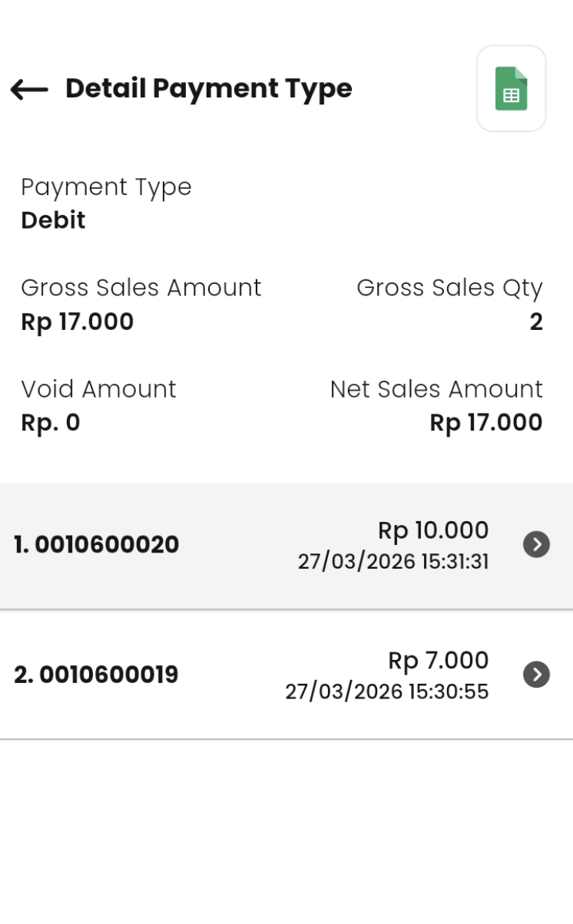This screenshot has width=573, height=924.
Task: Click the Debit payment type value
Action: click(x=53, y=221)
